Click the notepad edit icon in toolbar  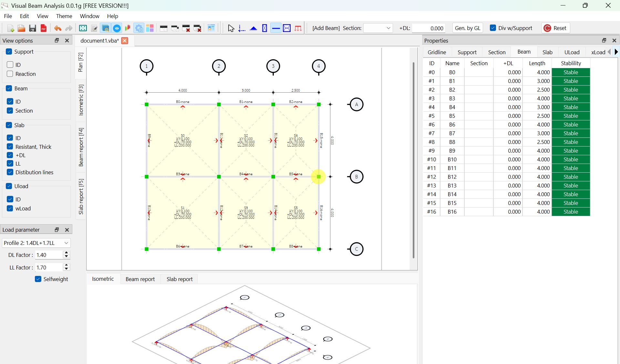(x=94, y=28)
